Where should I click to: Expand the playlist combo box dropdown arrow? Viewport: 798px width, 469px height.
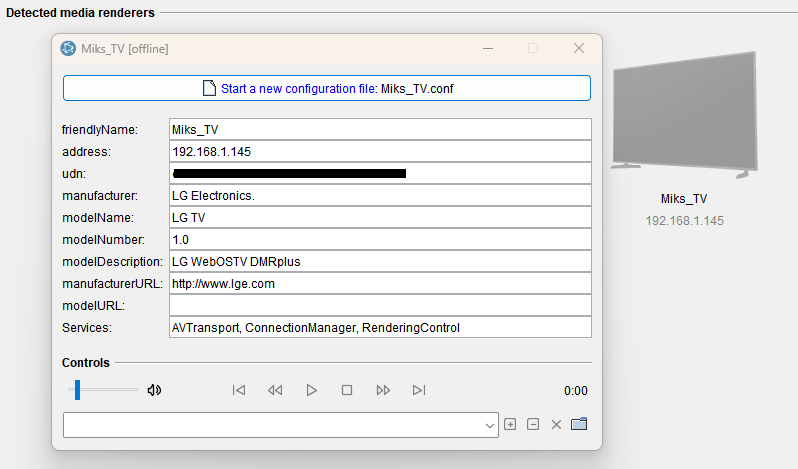point(490,425)
